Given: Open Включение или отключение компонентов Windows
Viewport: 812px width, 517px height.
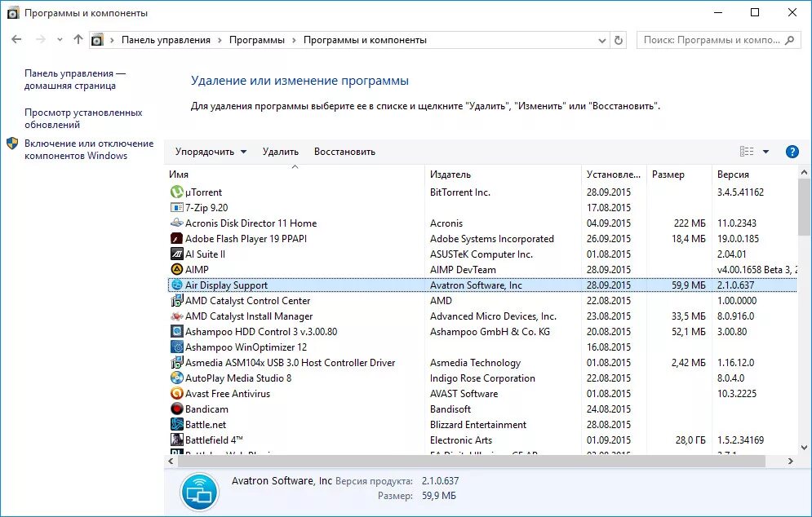Looking at the screenshot, I should [89, 149].
